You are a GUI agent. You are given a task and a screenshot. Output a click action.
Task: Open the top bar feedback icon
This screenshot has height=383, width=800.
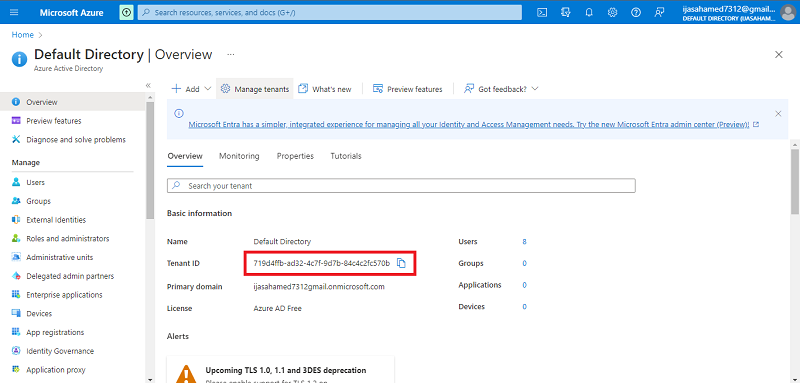coord(660,12)
